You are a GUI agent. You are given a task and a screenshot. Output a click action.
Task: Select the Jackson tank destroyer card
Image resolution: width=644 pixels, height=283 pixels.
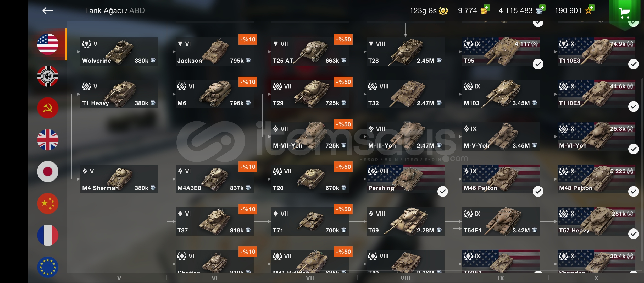[215, 52]
